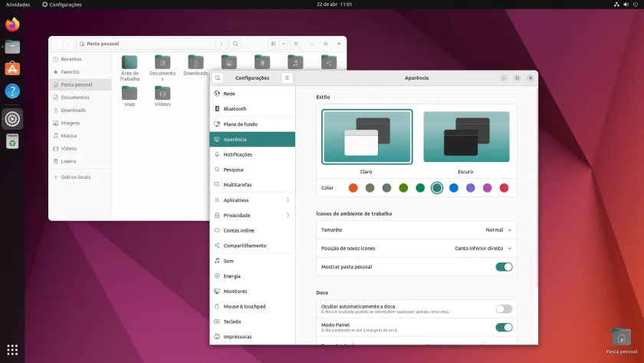Open Bluetooth settings
Screen dimensions: 644x363
click(252, 109)
